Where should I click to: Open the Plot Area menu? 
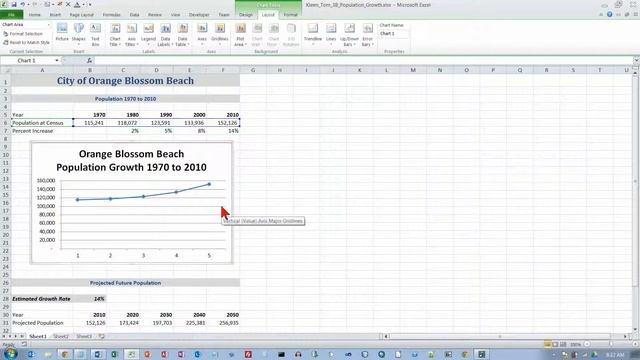[x=240, y=34]
